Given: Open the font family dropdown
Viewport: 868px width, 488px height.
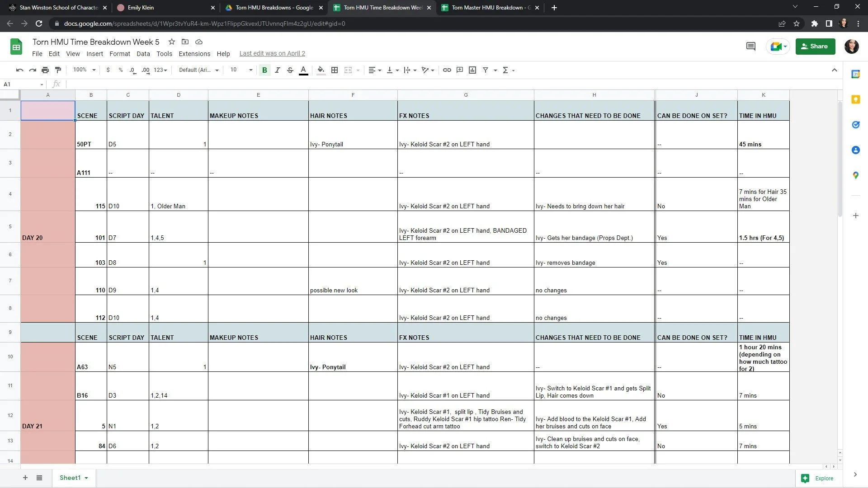Looking at the screenshot, I should pos(198,70).
